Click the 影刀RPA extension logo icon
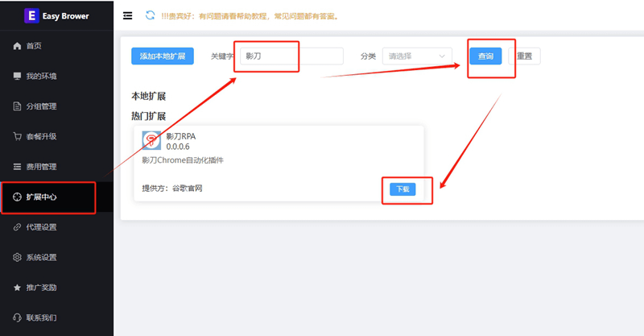 [x=151, y=141]
